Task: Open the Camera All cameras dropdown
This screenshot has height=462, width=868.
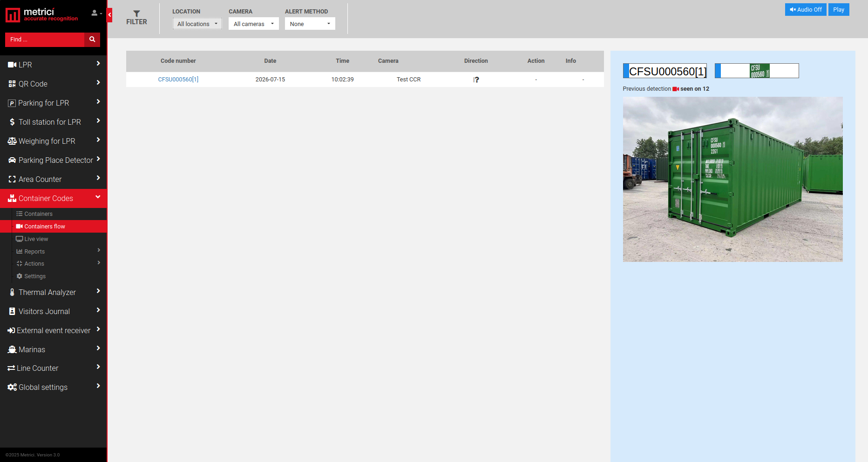Action: (253, 24)
